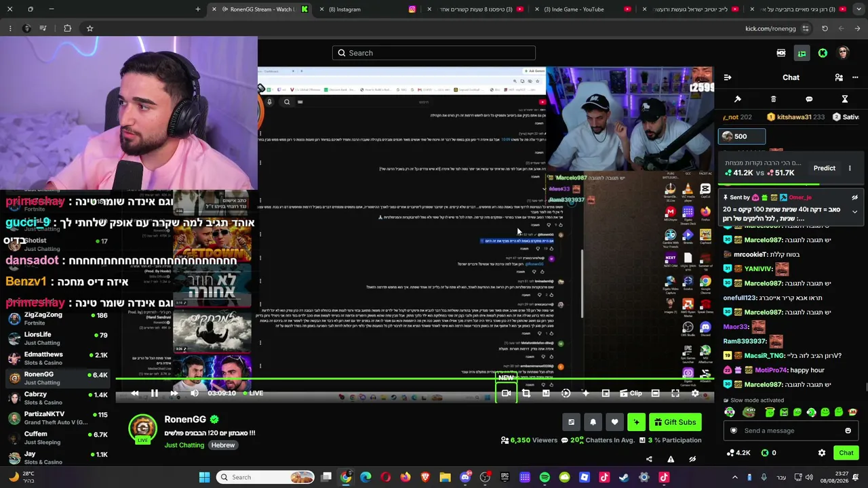Image resolution: width=868 pixels, height=488 pixels.
Task: Mute the stream volume speaker icon
Action: (x=195, y=393)
